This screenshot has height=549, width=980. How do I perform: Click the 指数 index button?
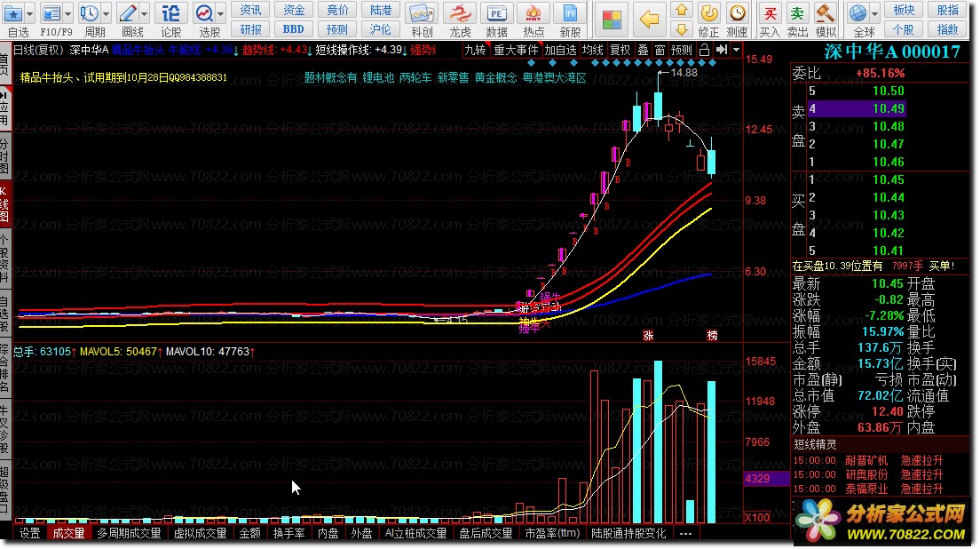pyautogui.click(x=947, y=28)
